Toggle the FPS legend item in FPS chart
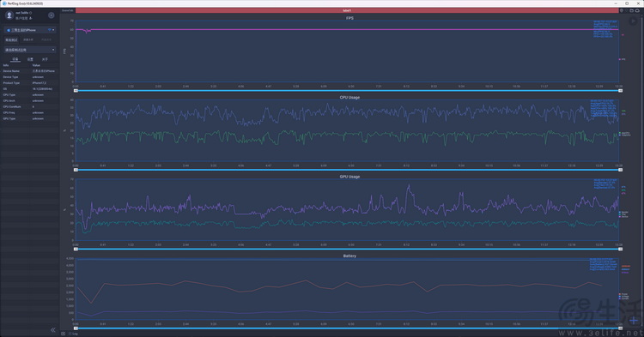This screenshot has width=644, height=337. tap(623, 59)
